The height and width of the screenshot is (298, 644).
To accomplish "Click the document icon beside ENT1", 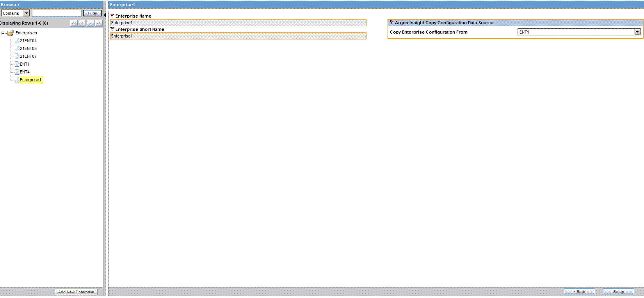I will coord(17,64).
